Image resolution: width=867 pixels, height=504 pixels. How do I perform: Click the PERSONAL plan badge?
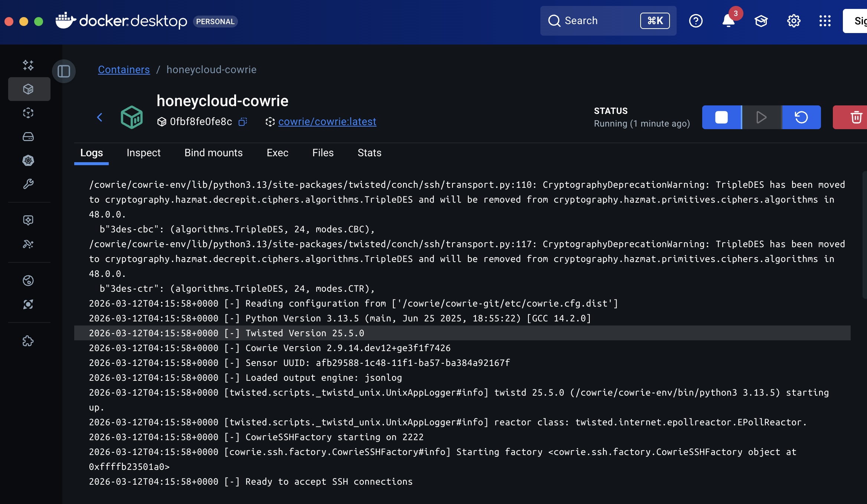215,22
